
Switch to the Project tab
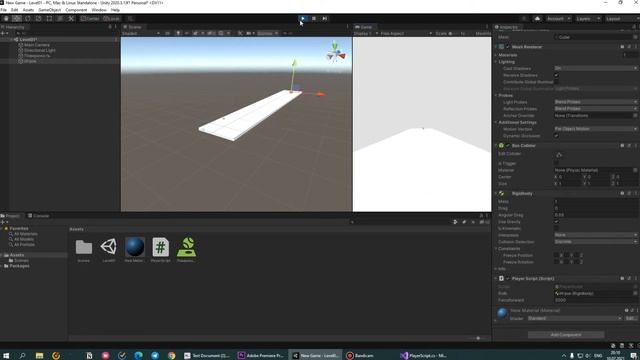[x=10, y=216]
